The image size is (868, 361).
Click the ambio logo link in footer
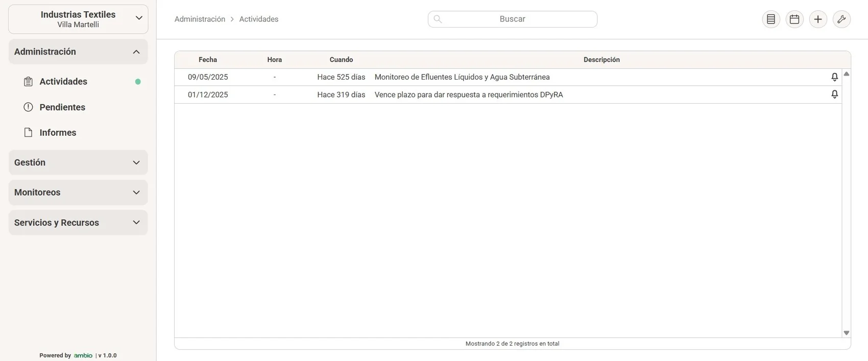click(x=83, y=355)
